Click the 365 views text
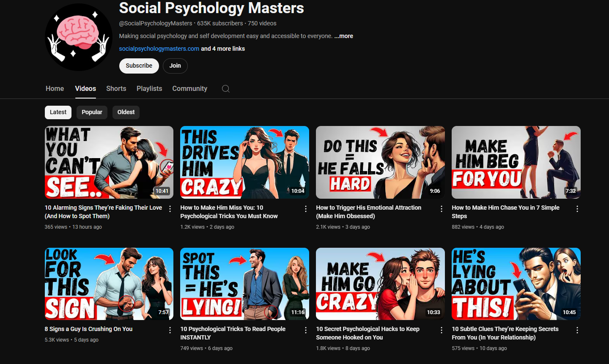The image size is (609, 364). coord(56,227)
